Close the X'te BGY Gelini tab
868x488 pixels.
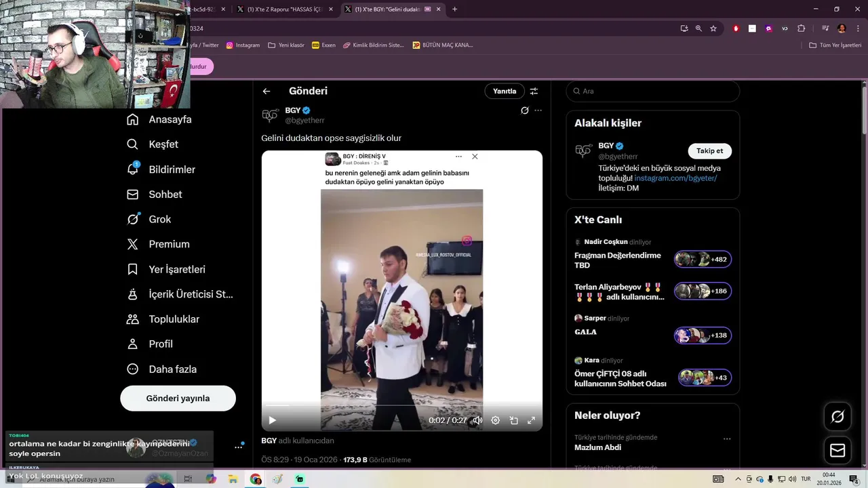(439, 9)
